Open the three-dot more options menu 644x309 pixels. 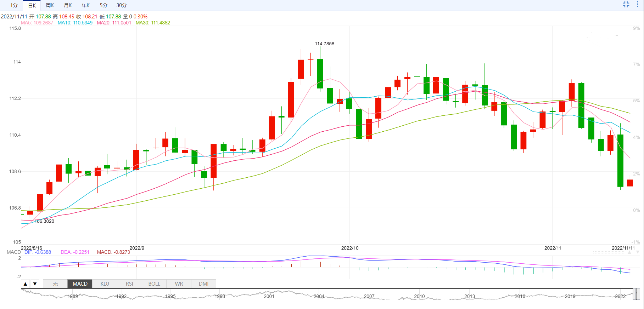637,4
